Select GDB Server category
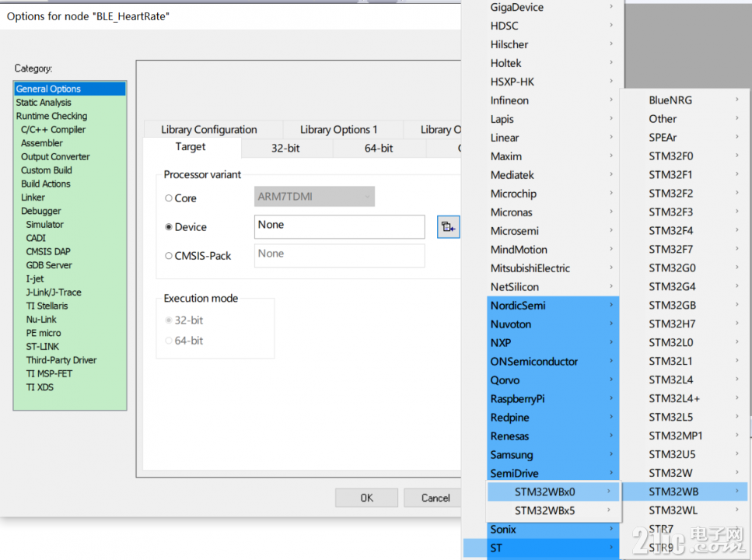Image resolution: width=752 pixels, height=560 pixels. coord(70,265)
